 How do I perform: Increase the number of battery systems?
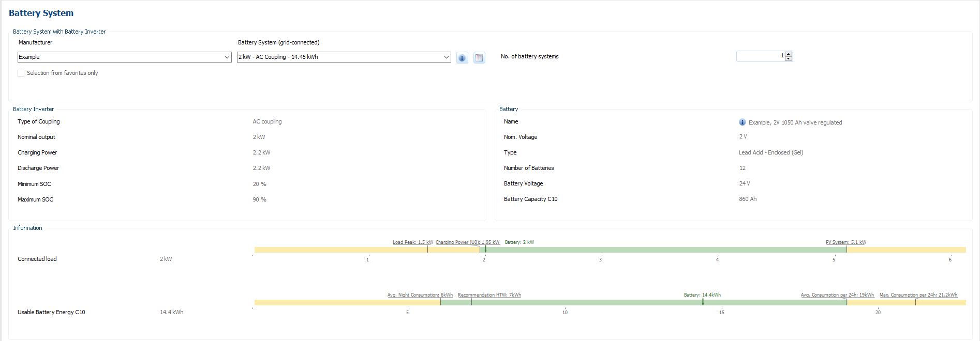coord(788,54)
